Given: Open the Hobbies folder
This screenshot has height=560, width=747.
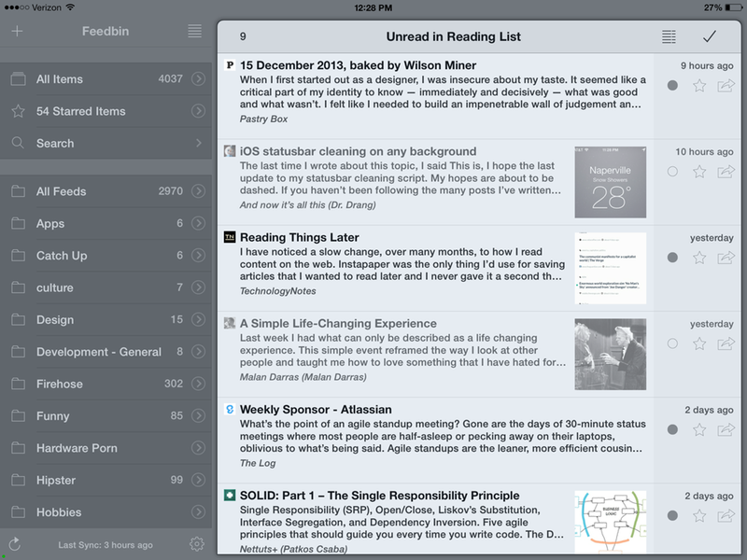Looking at the screenshot, I should (x=106, y=511).
